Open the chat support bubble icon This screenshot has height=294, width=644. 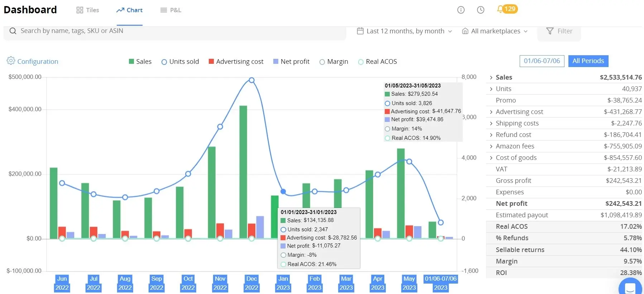click(x=630, y=288)
